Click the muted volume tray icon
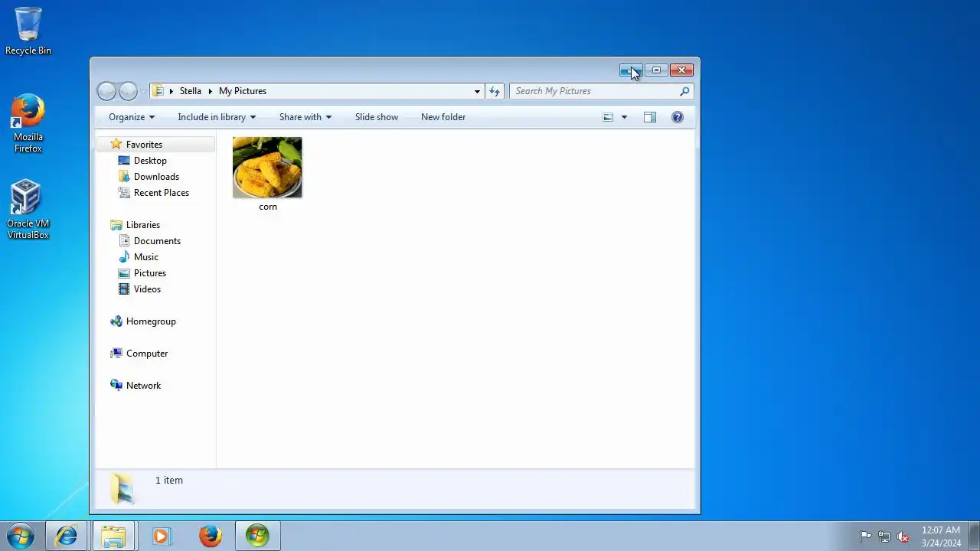Viewport: 980px width, 551px height. pos(903,536)
